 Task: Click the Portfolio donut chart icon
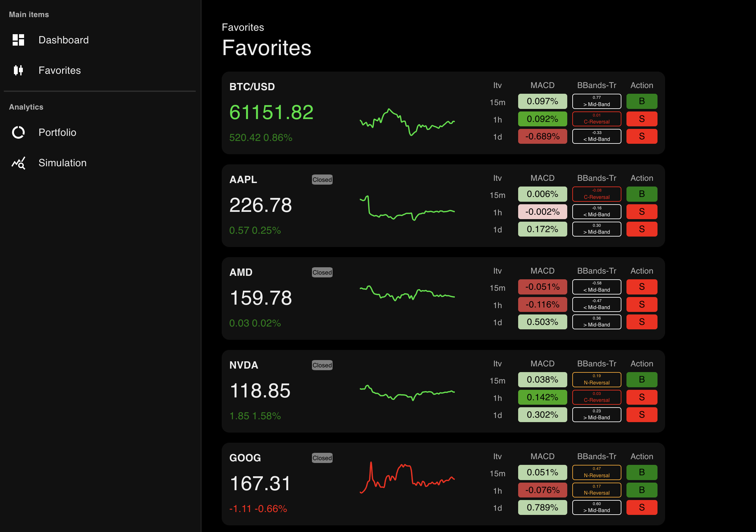(18, 132)
